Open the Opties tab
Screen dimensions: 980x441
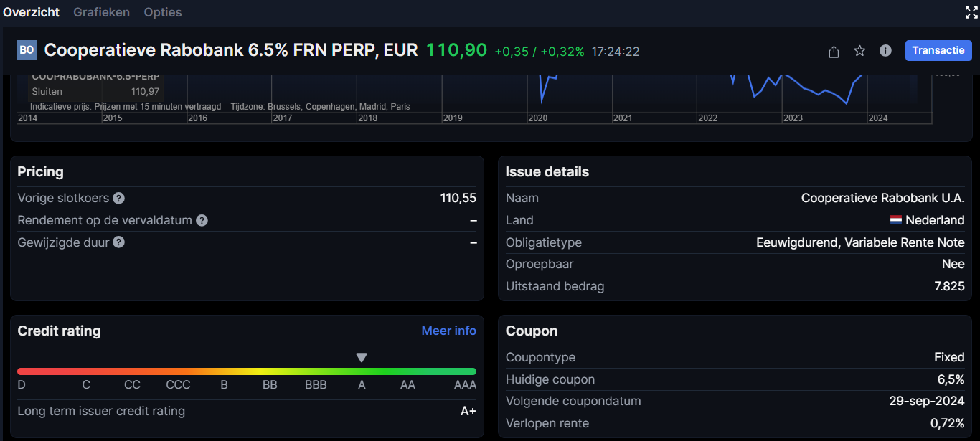(163, 12)
